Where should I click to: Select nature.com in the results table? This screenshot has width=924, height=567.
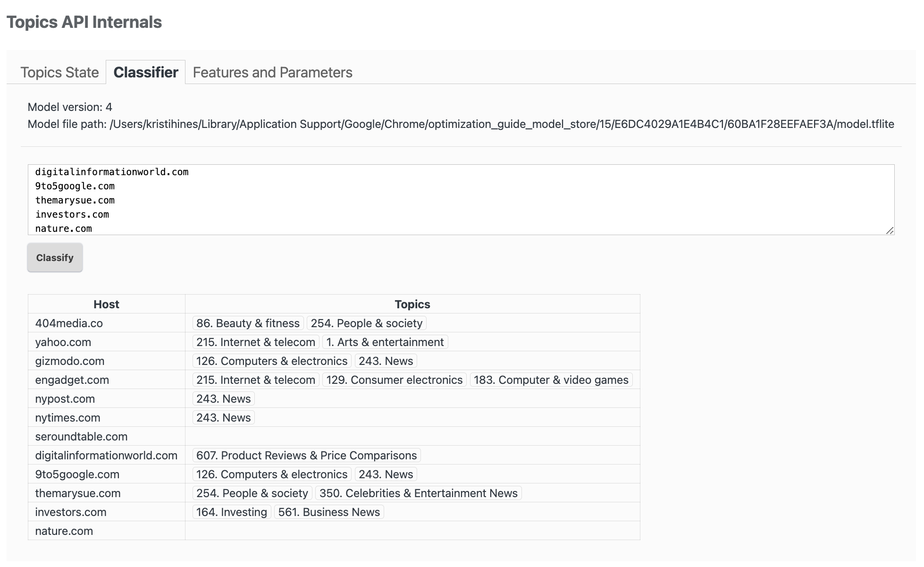click(106, 531)
